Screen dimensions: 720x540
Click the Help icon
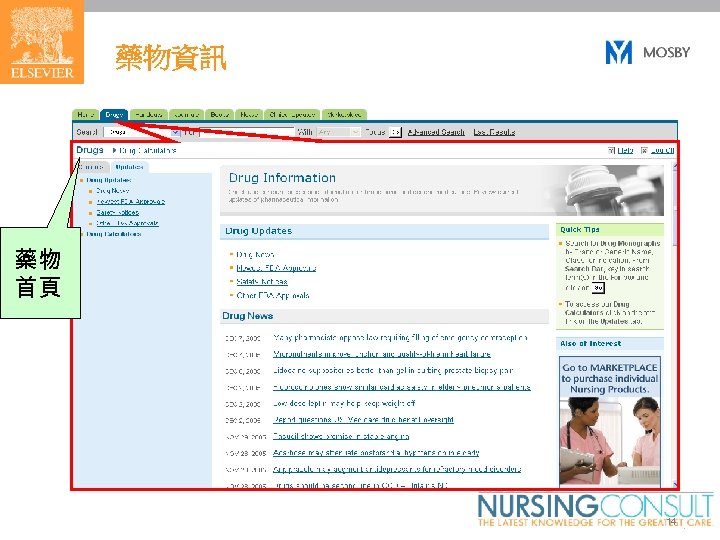pos(611,150)
